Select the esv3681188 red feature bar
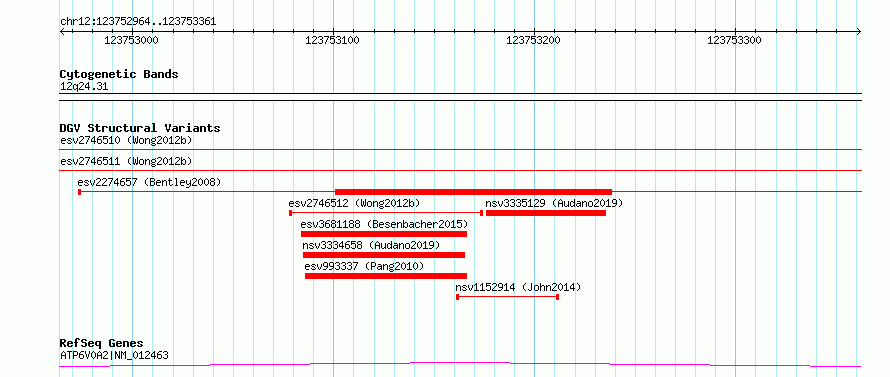This screenshot has width=890, height=377. pos(384,234)
